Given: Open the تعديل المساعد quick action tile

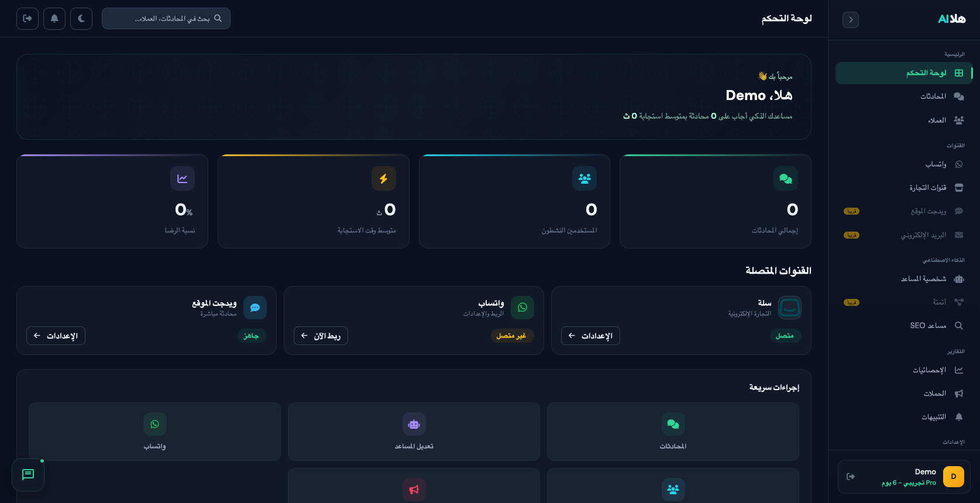Looking at the screenshot, I should (414, 432).
